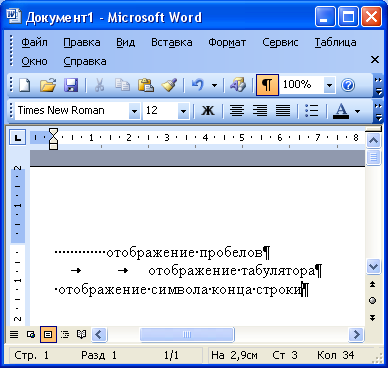Switch to Web Layout view
The image size is (388, 368).
(x=31, y=334)
